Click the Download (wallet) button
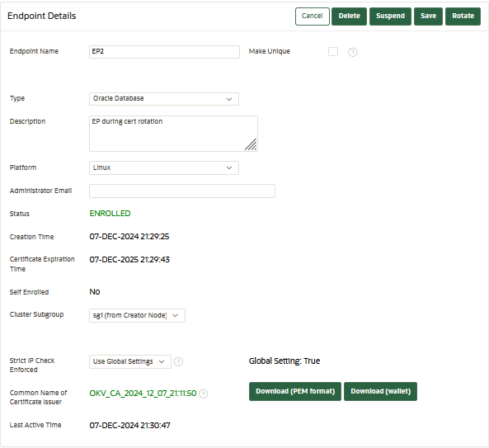 click(380, 392)
